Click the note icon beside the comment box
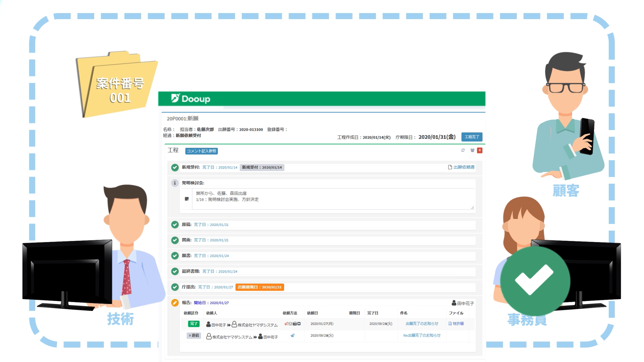 [x=187, y=199]
